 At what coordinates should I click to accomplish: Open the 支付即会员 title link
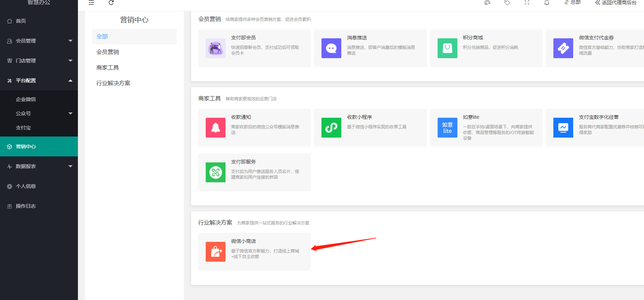(x=243, y=38)
